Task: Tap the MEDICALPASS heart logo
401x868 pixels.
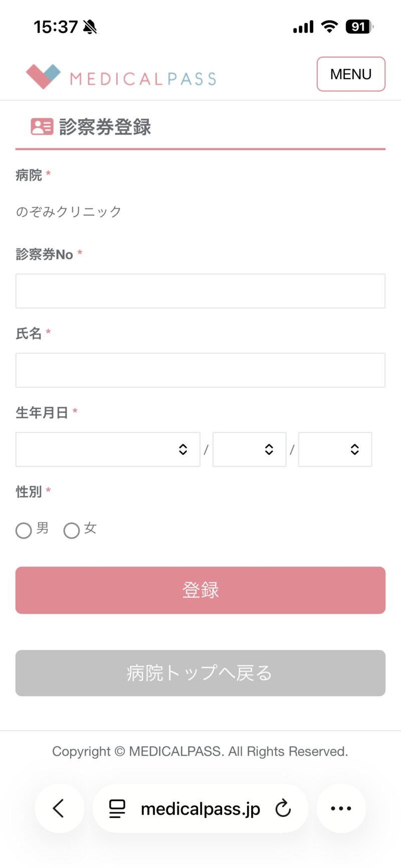Action: pos(43,76)
